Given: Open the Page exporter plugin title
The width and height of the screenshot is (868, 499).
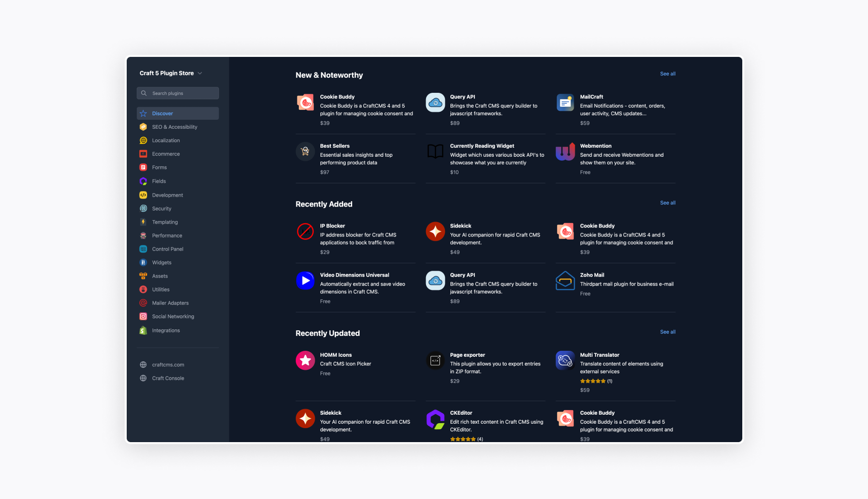Looking at the screenshot, I should point(467,355).
